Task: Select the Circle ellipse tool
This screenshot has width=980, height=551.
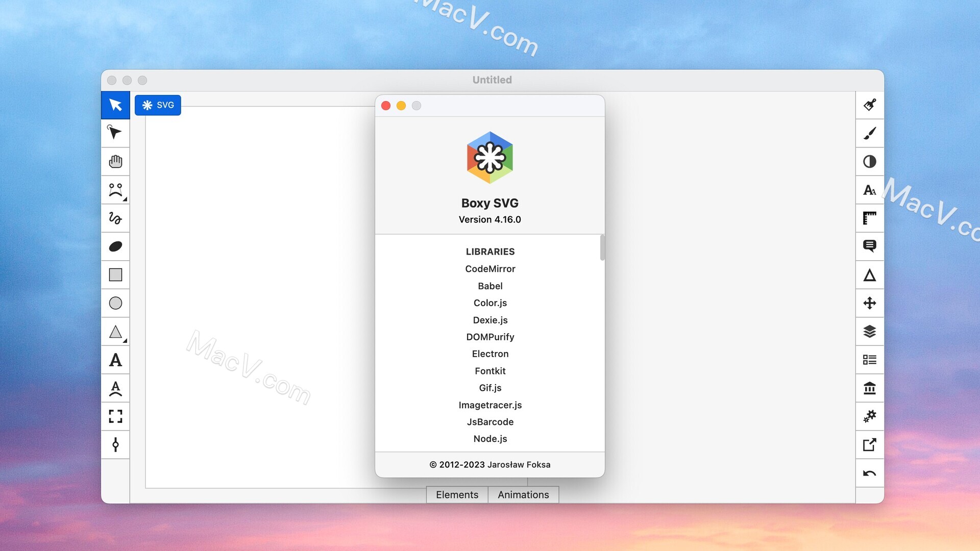Action: [x=115, y=303]
